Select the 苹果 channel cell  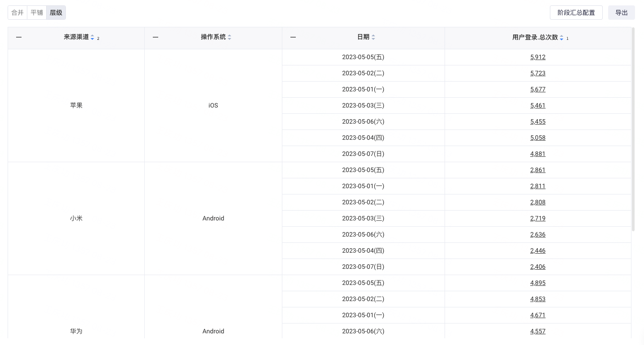click(76, 105)
